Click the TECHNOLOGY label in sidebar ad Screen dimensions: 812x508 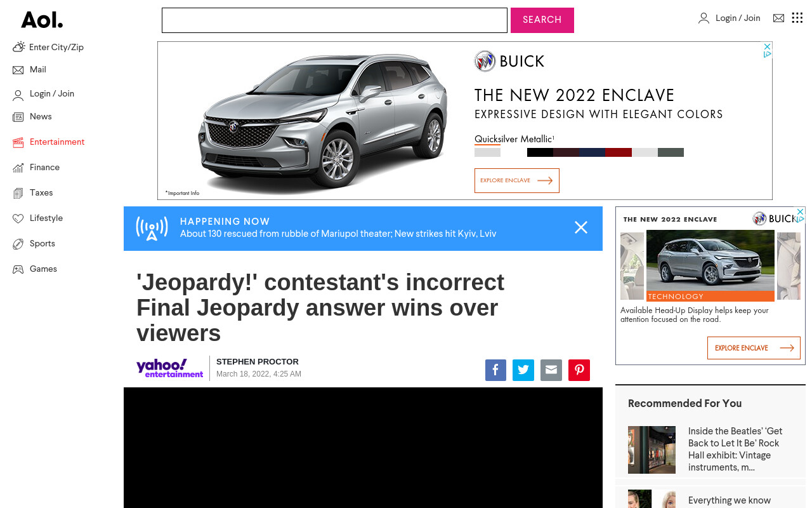click(676, 297)
